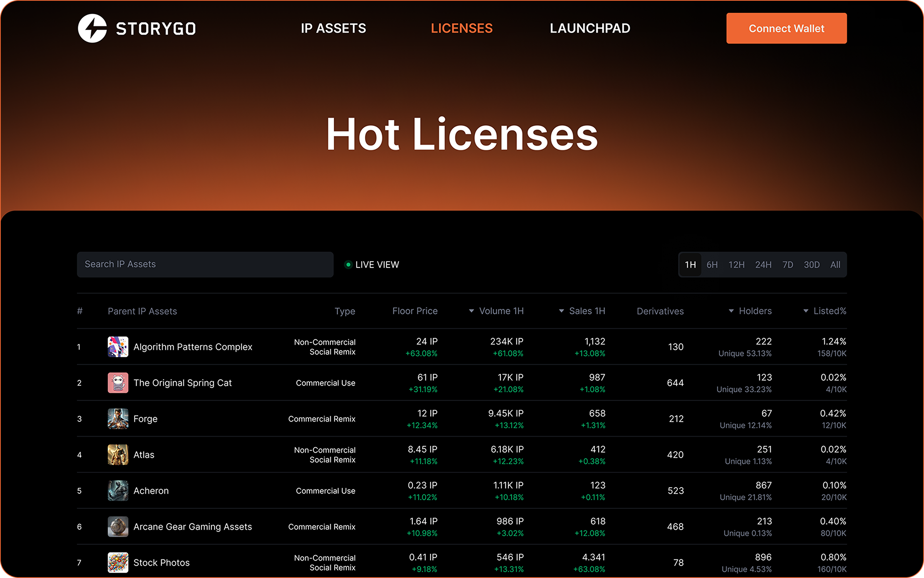
Task: Click the StoryGo lightning bolt logo
Action: tap(92, 28)
